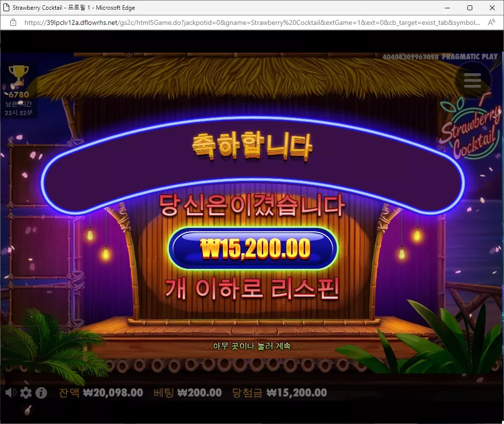View site information lock icon

click(x=13, y=22)
